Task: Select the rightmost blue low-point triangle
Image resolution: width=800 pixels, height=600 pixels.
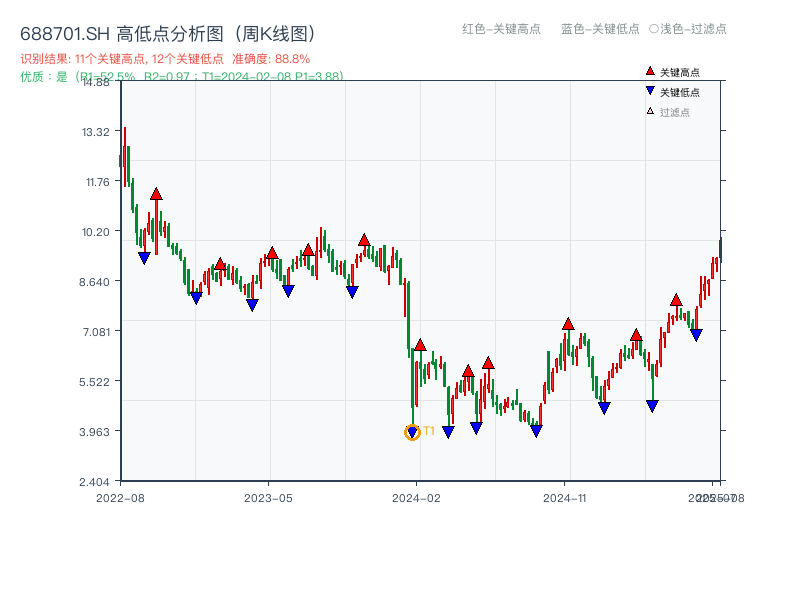Action: click(x=696, y=335)
